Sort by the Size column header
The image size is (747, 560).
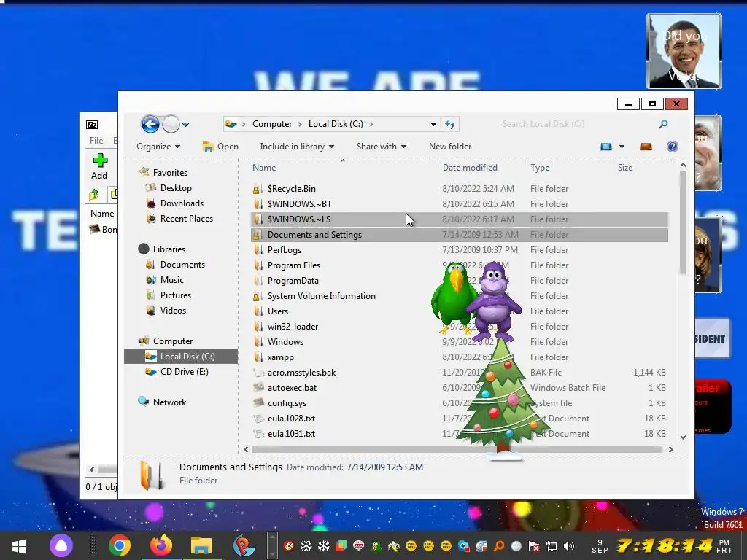[625, 168]
